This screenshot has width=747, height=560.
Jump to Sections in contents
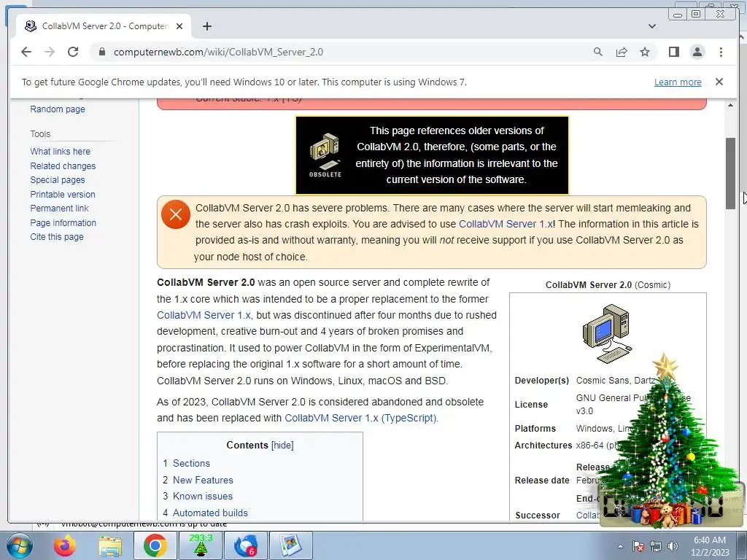pyautogui.click(x=191, y=463)
